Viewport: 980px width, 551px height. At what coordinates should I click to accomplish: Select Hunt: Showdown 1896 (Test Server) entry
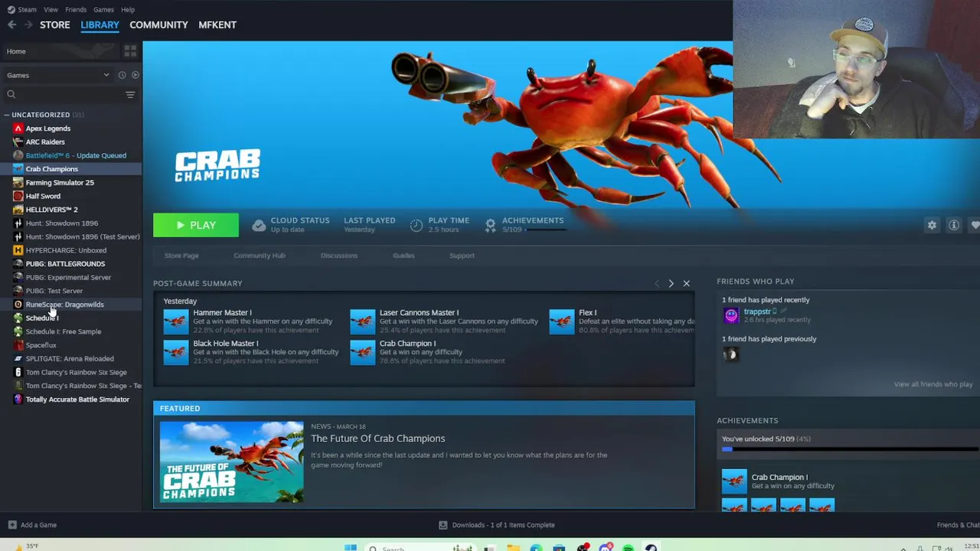click(x=83, y=236)
